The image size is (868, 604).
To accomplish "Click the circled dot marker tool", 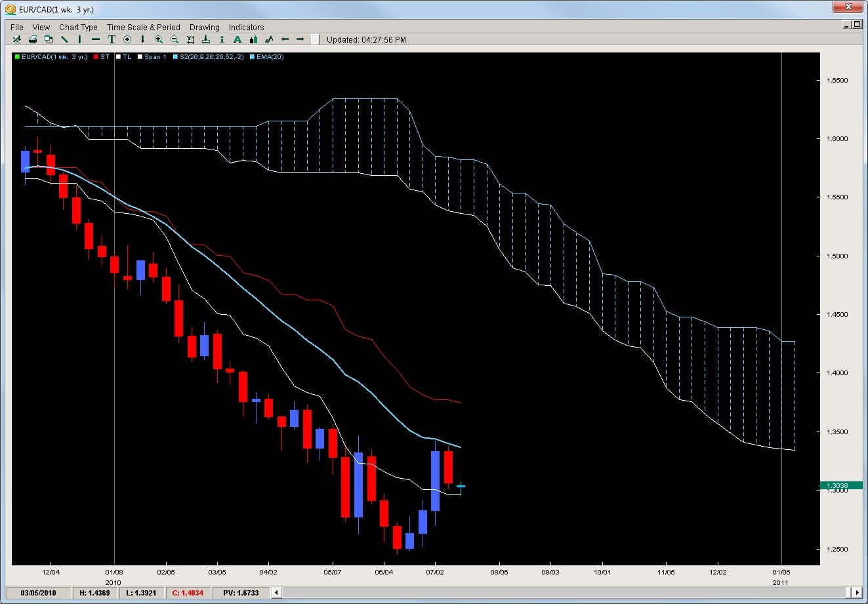I will [x=127, y=39].
